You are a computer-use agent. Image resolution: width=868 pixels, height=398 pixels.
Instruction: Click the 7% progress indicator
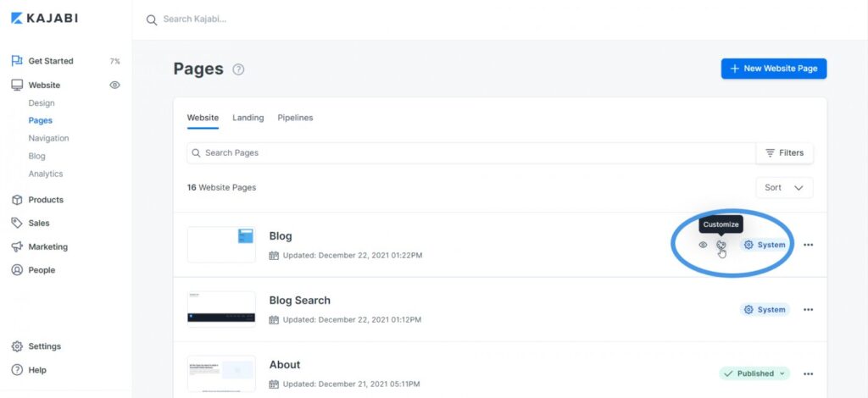(114, 61)
